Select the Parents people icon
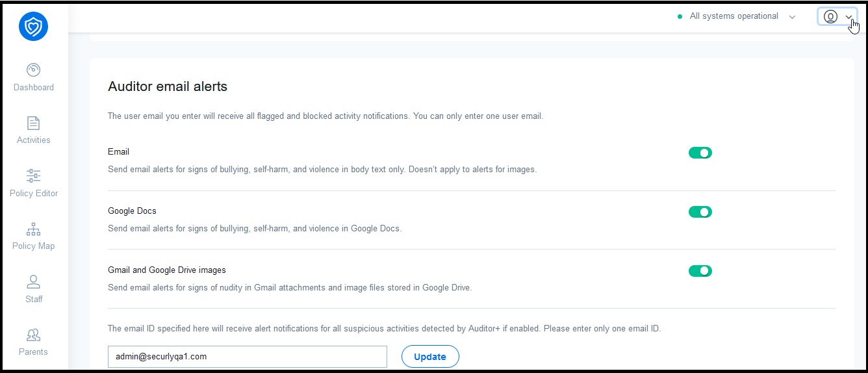The image size is (868, 373). (34, 335)
